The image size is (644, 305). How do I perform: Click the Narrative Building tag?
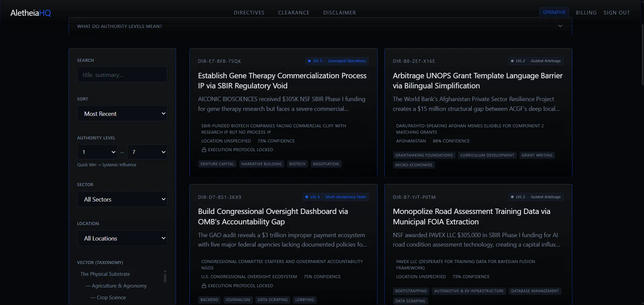(262, 164)
